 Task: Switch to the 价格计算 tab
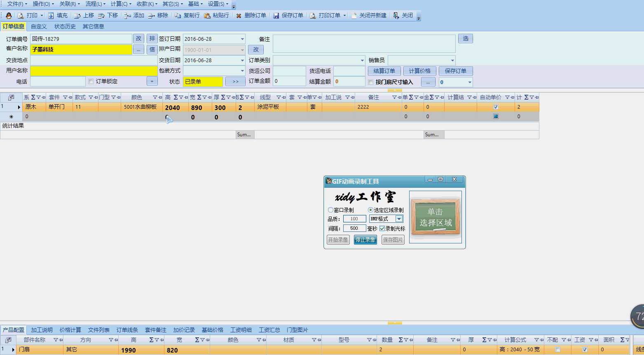[70, 330]
